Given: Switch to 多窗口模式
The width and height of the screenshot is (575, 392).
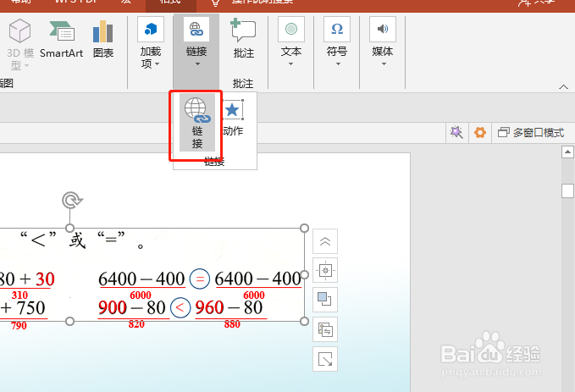Looking at the screenshot, I should (531, 132).
